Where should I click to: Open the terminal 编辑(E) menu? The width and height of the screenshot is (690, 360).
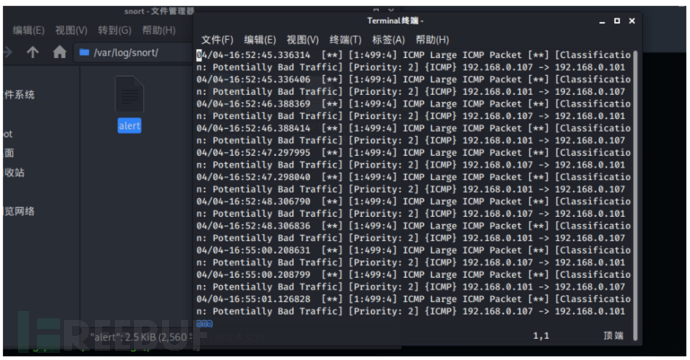(x=260, y=40)
